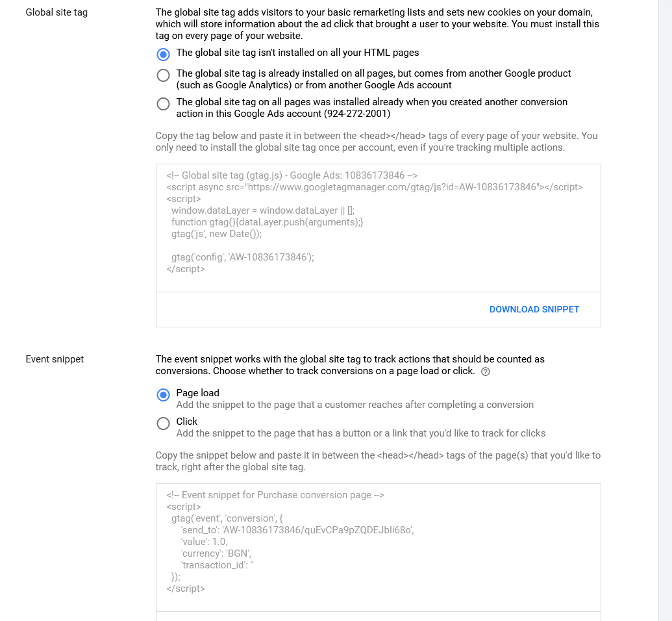672x621 pixels.
Task: Open the help icon beside event snippet description
Action: pyautogui.click(x=485, y=372)
